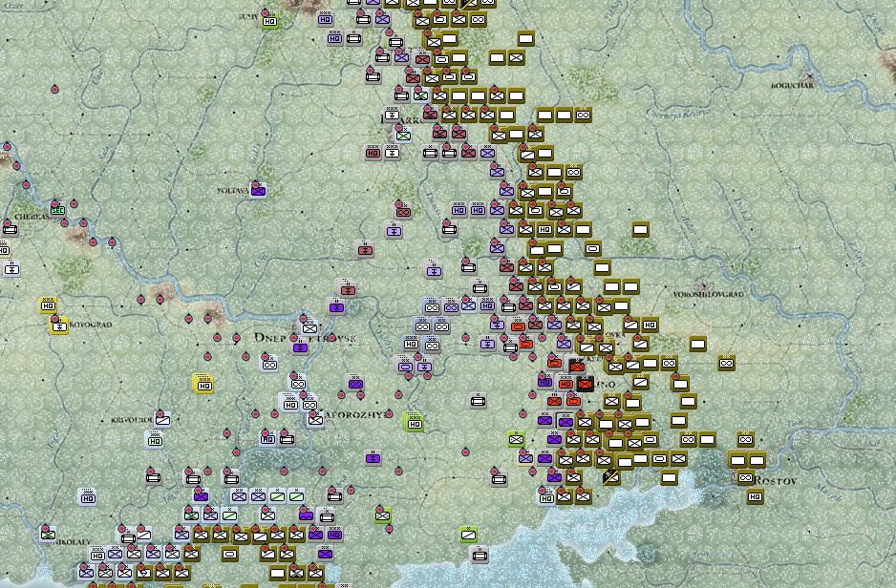
Task: Select the red HQ counter southwest of Kharkov
Action: click(x=373, y=153)
